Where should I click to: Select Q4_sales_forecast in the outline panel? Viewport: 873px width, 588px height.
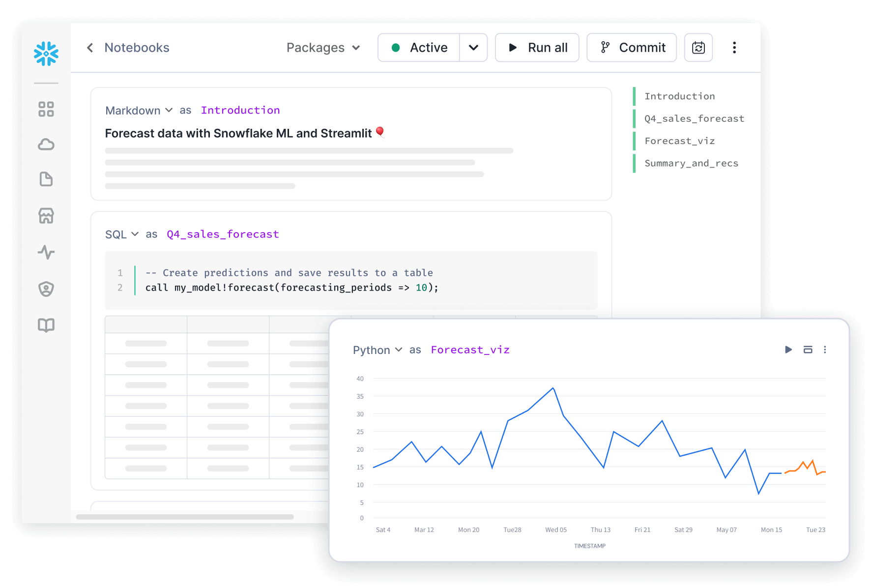(694, 118)
